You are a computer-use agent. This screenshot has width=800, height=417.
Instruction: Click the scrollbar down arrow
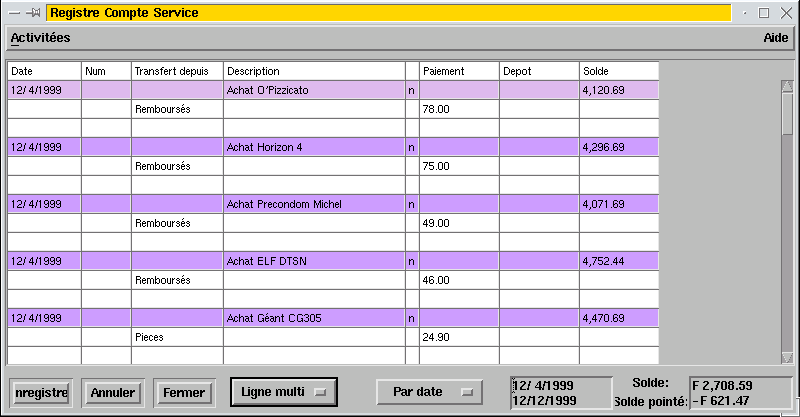[x=786, y=357]
